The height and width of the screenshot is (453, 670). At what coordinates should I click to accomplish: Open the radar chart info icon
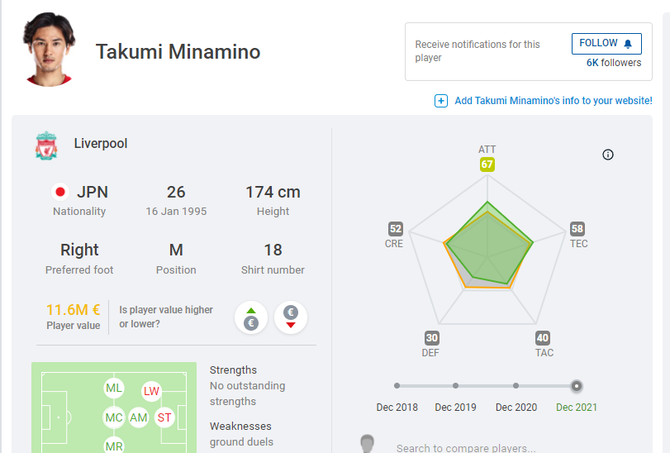pyautogui.click(x=608, y=155)
